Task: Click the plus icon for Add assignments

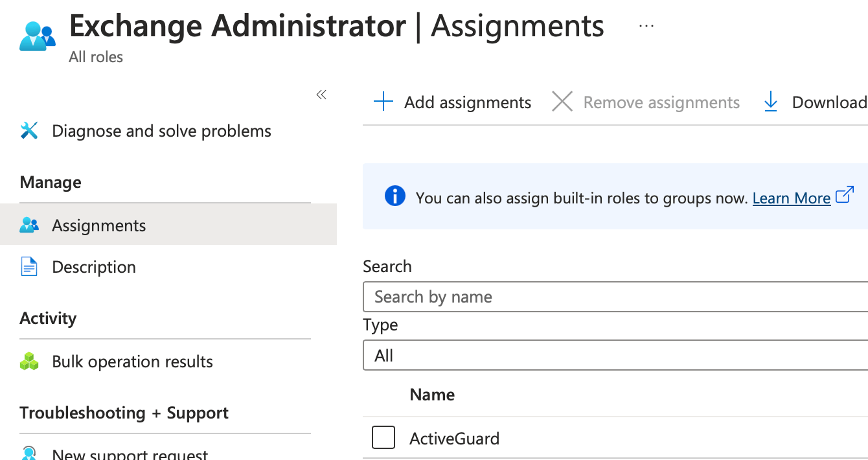Action: [x=383, y=102]
